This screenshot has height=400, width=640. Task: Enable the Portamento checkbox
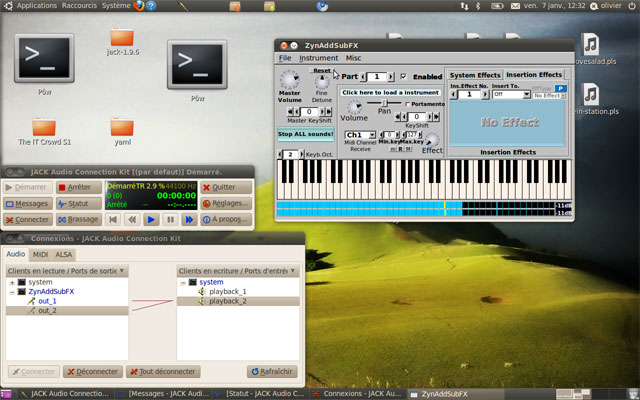click(x=408, y=104)
